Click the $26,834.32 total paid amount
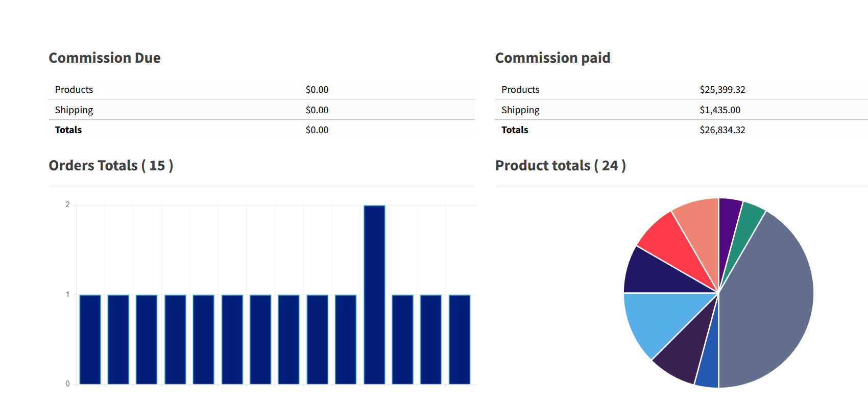The height and width of the screenshot is (408, 868). point(722,130)
